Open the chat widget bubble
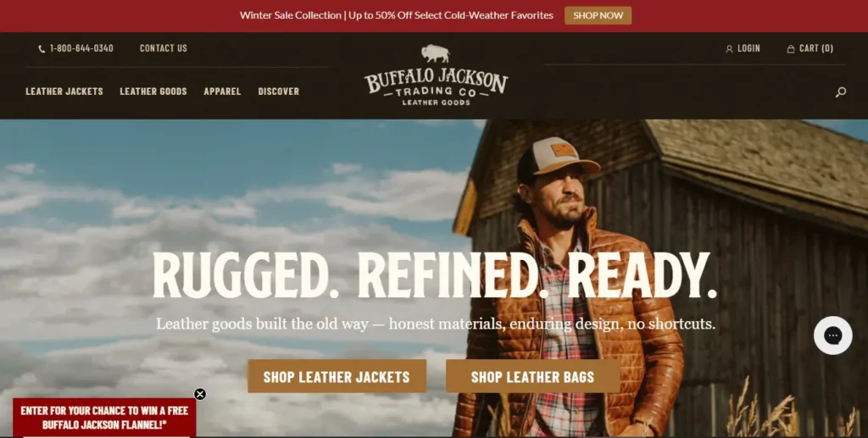This screenshot has width=868, height=438. coord(832,335)
